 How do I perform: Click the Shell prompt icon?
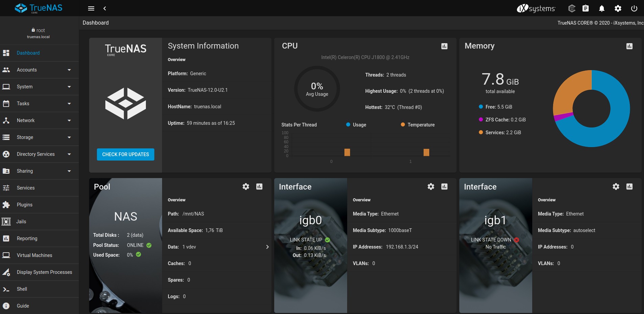(6, 289)
